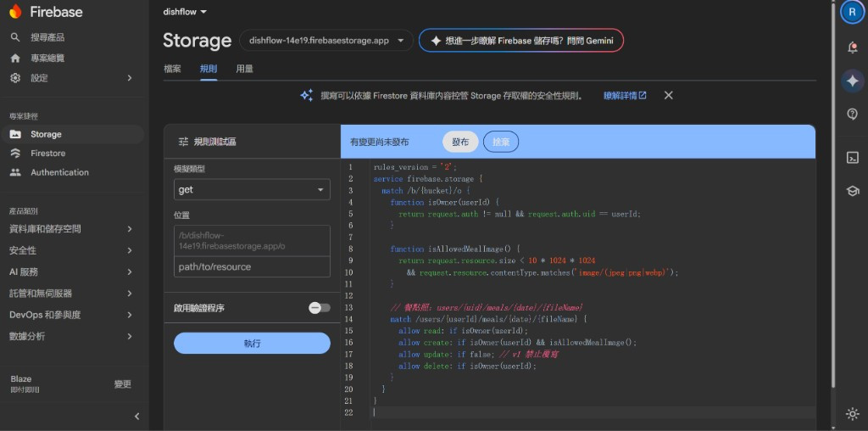Click code line 1 rules_version
Screen dimensions: 868x431
click(x=415, y=167)
